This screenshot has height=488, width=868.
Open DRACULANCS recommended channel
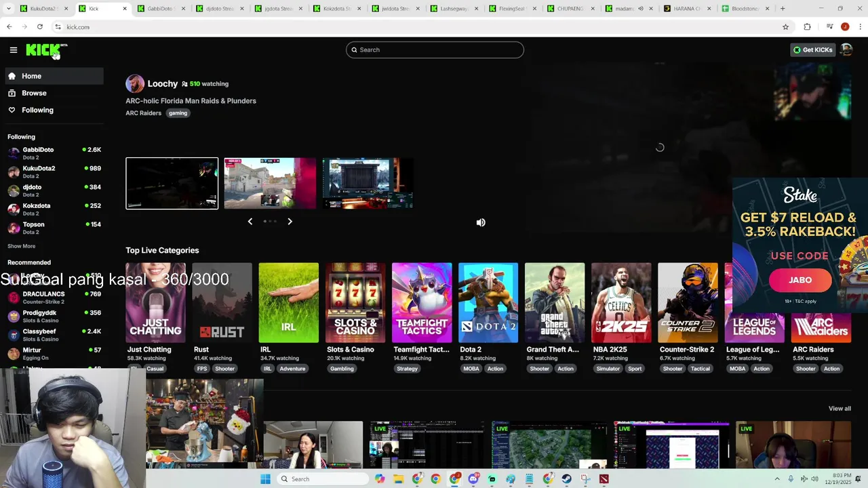click(x=54, y=298)
